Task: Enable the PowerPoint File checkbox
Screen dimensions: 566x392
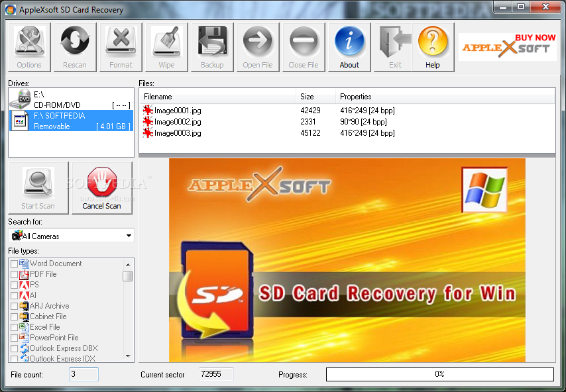Action: pyautogui.click(x=14, y=338)
